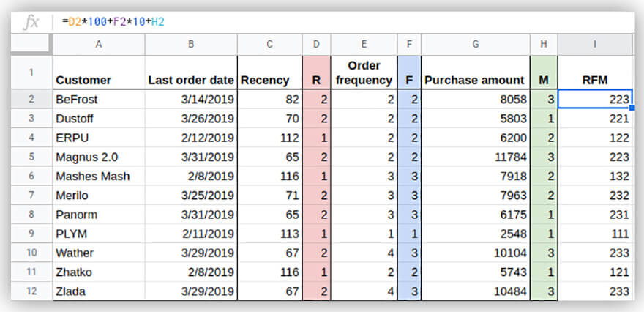Click the Purchase amount header cell
This screenshot has width=644, height=312.
click(x=475, y=80)
